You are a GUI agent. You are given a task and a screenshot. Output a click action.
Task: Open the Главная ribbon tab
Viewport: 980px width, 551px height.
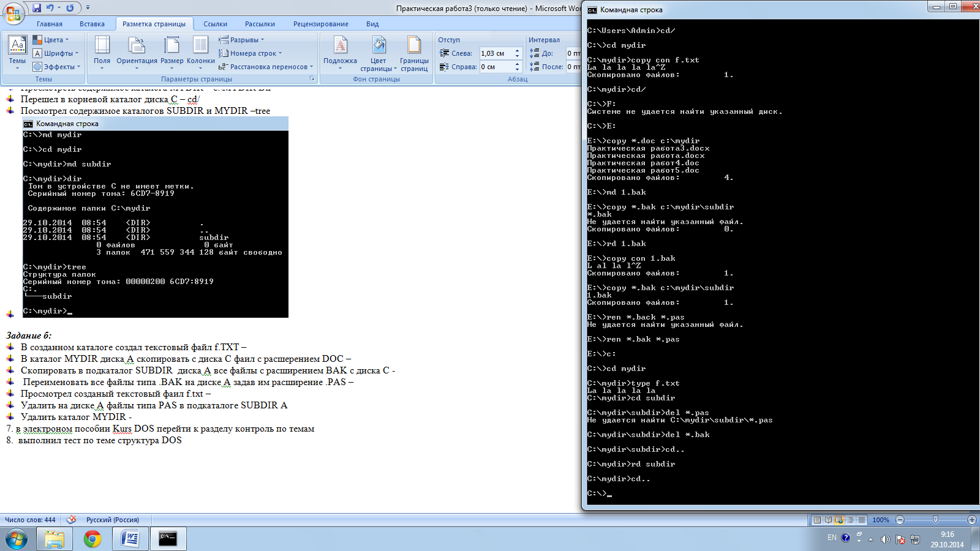pos(50,24)
